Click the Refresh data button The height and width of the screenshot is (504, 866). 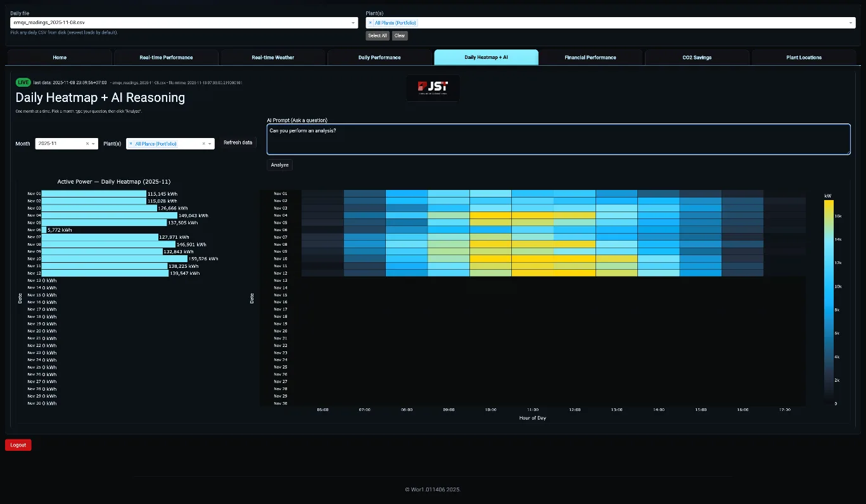pos(238,143)
